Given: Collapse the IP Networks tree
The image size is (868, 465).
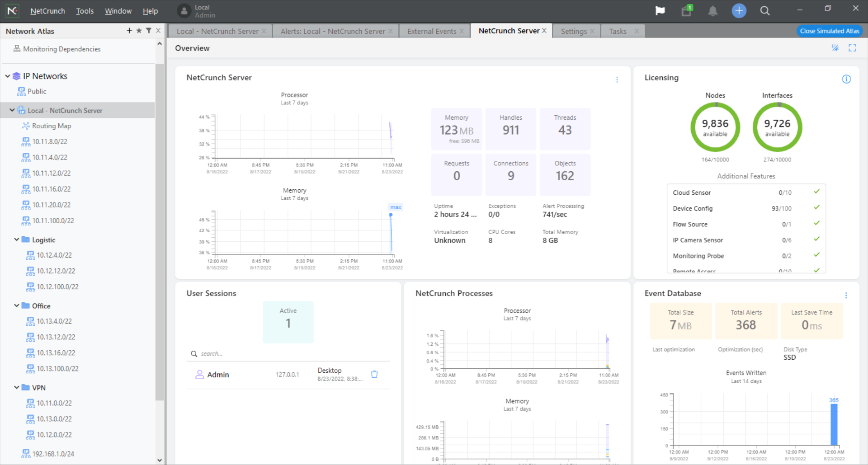Looking at the screenshot, I should [x=7, y=76].
